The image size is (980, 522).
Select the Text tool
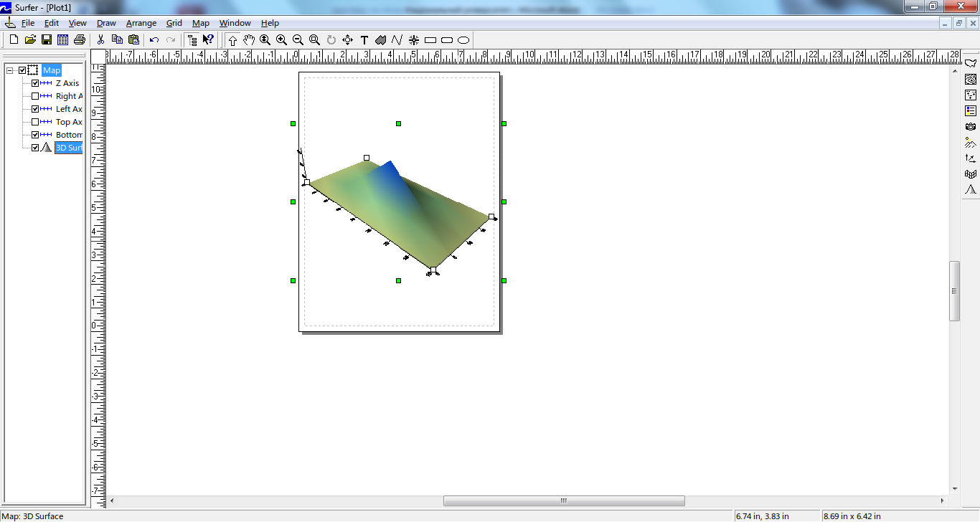tap(364, 40)
